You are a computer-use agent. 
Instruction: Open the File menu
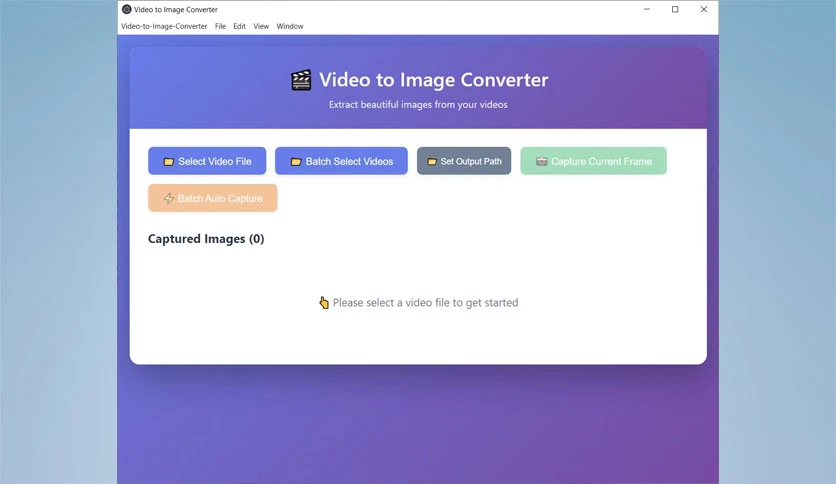click(x=220, y=26)
